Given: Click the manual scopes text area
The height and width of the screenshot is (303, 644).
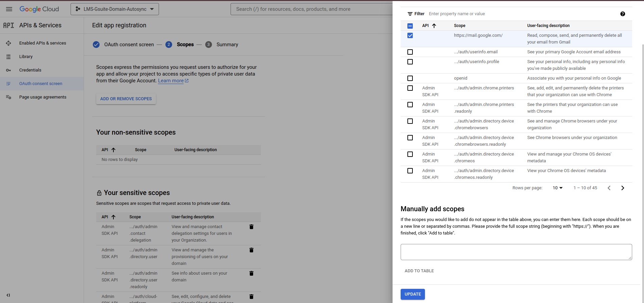Looking at the screenshot, I should [x=516, y=252].
